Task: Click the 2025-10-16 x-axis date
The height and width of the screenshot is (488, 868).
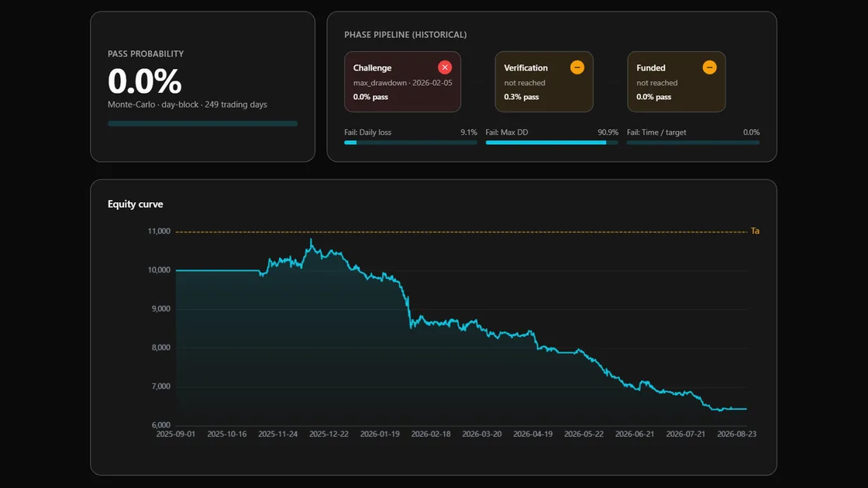Action: tap(227, 435)
